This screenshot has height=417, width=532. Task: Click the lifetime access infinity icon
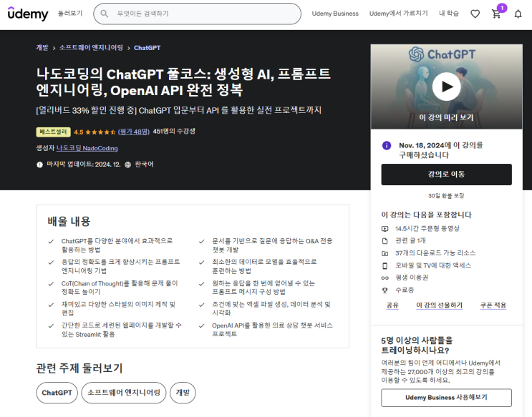(x=385, y=278)
